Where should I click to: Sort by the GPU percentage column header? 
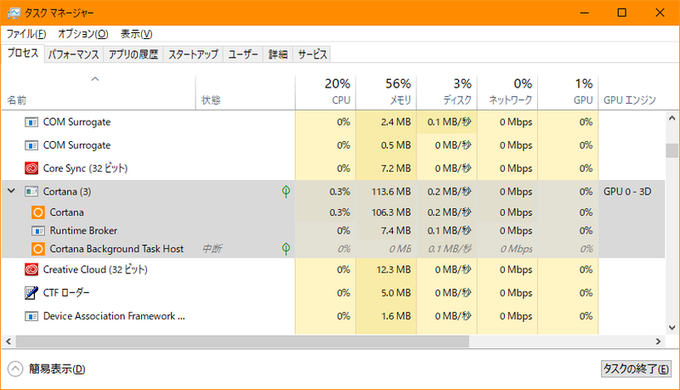click(568, 92)
